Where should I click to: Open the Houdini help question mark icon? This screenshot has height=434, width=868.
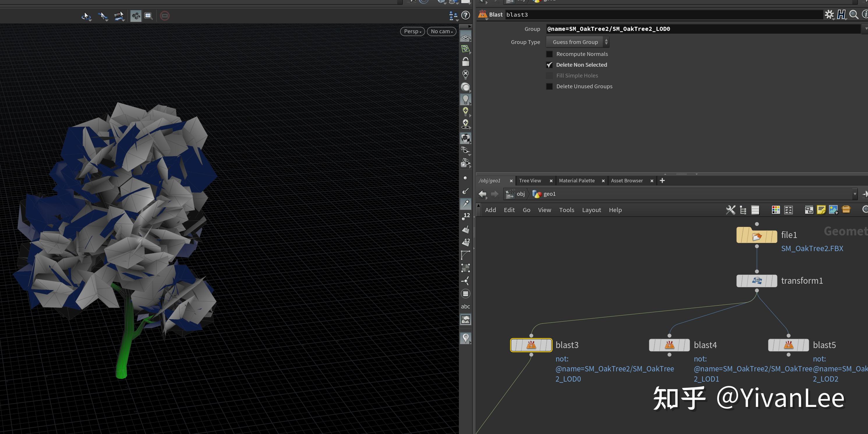(466, 16)
